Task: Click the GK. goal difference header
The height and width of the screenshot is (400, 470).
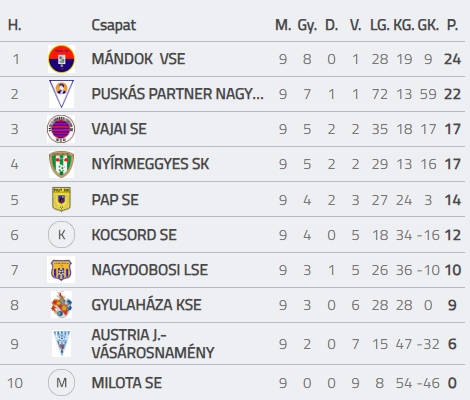Action: tap(428, 25)
